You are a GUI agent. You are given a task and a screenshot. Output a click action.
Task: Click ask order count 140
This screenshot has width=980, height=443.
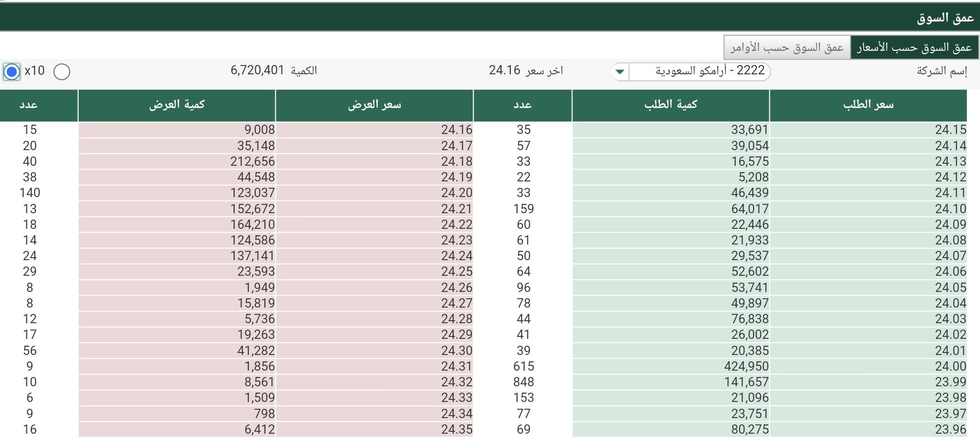tap(30, 193)
